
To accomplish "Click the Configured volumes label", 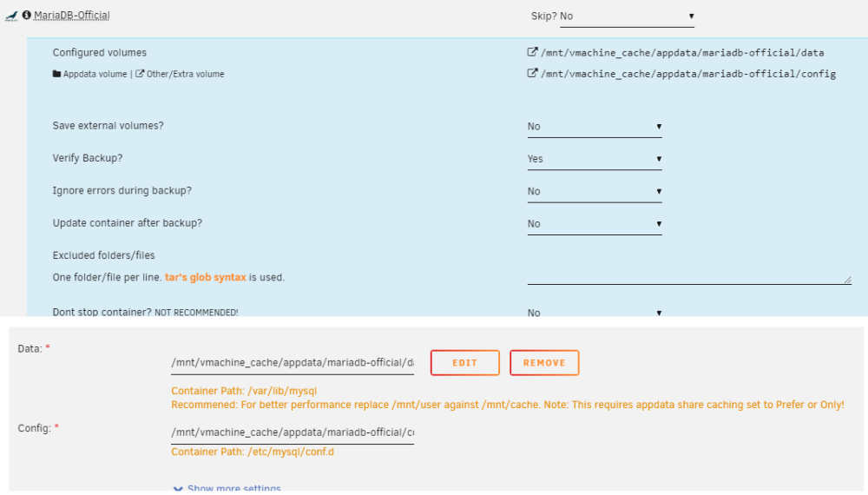I will pos(100,53).
